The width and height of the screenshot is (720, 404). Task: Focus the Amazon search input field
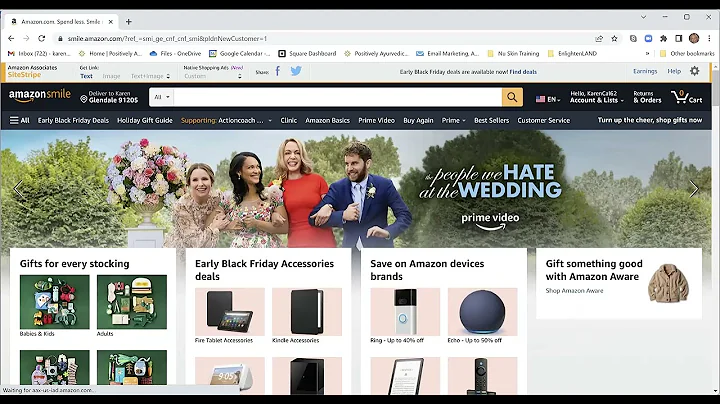tap(338, 97)
